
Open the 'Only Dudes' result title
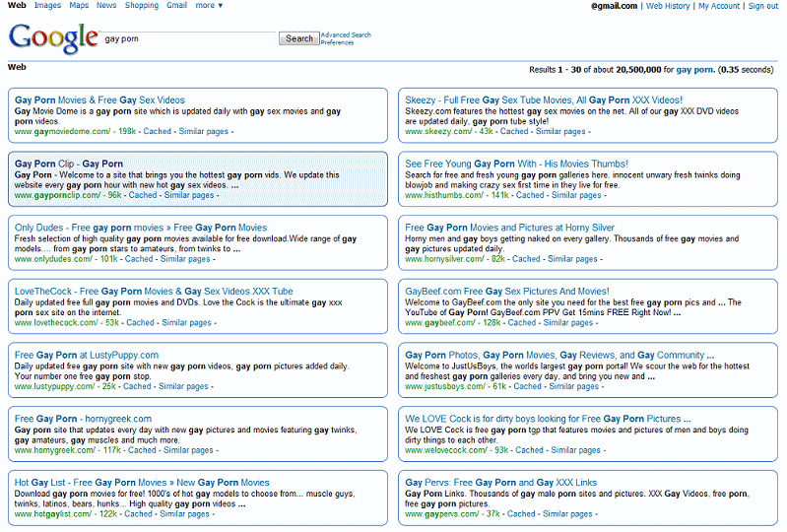pyautogui.click(x=141, y=228)
